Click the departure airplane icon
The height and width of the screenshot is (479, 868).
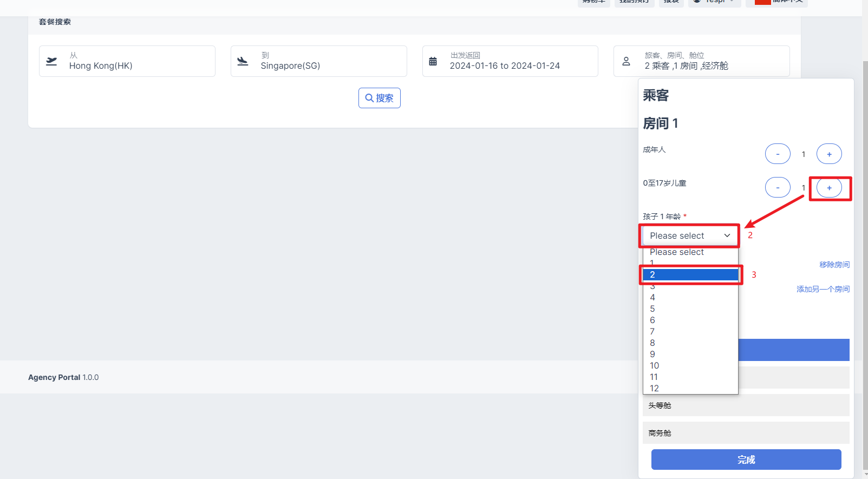[x=51, y=61]
